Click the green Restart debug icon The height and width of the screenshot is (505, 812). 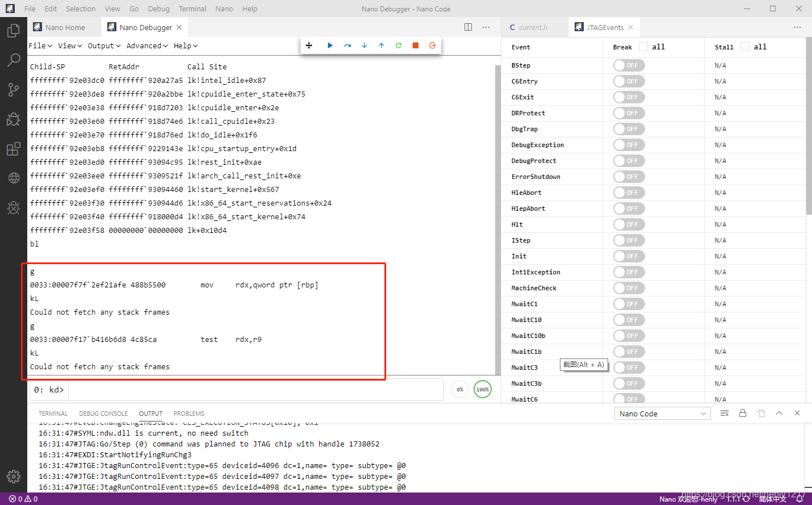pos(399,45)
